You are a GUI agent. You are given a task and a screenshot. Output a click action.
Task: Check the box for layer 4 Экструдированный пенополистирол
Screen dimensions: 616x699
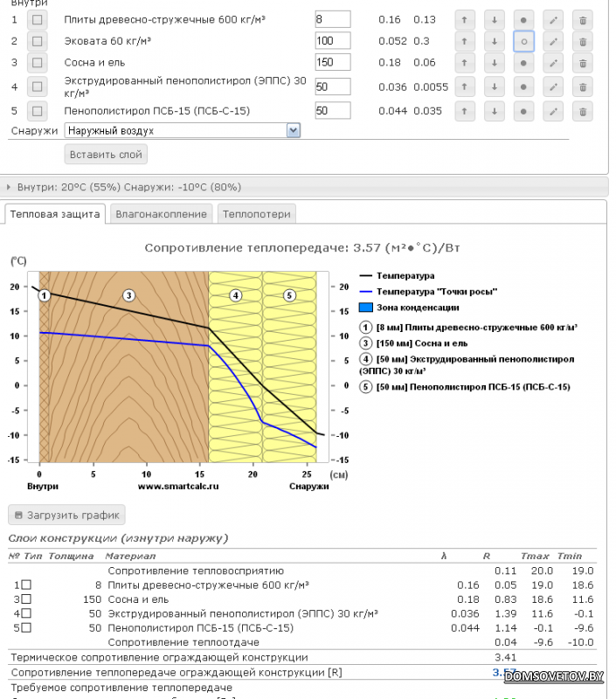37,87
